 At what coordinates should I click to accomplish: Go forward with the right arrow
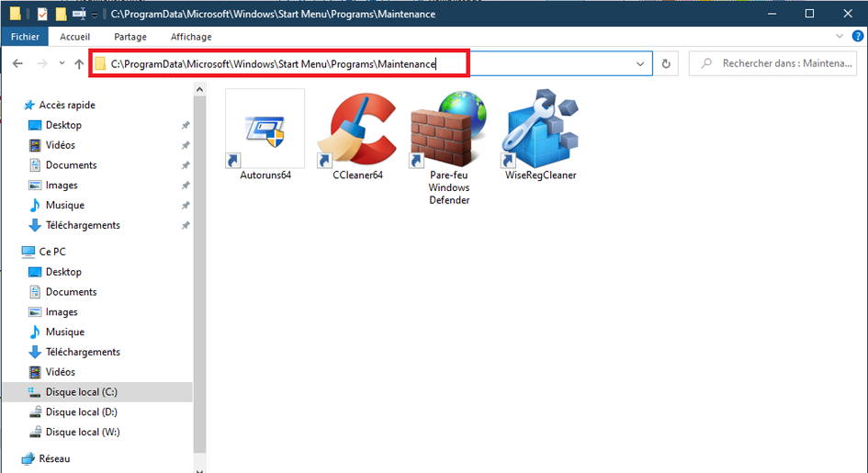pos(42,63)
